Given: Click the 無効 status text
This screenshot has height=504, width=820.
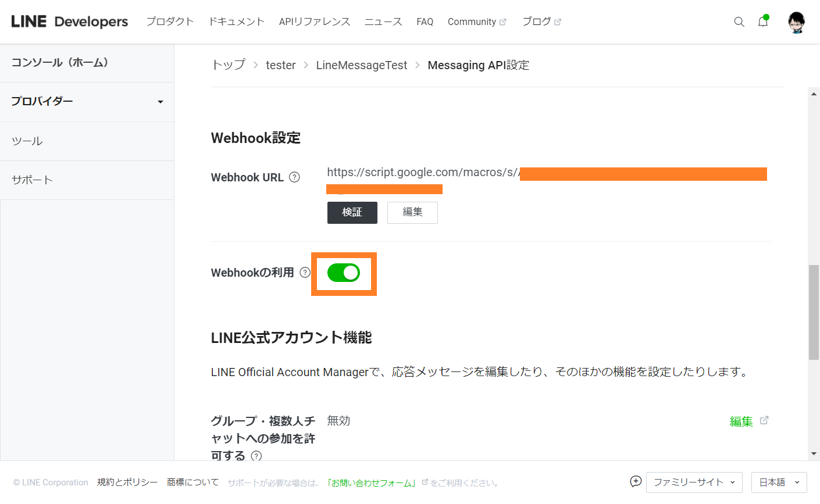Looking at the screenshot, I should pos(338,421).
